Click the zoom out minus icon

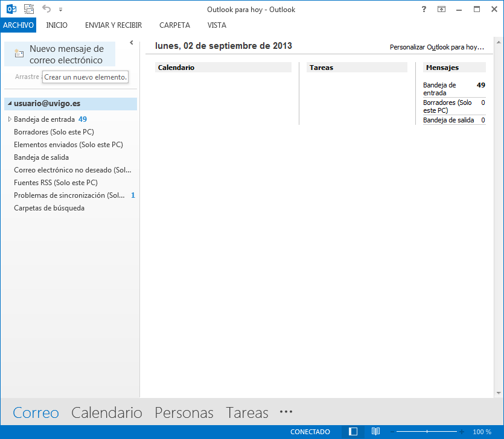click(x=393, y=432)
